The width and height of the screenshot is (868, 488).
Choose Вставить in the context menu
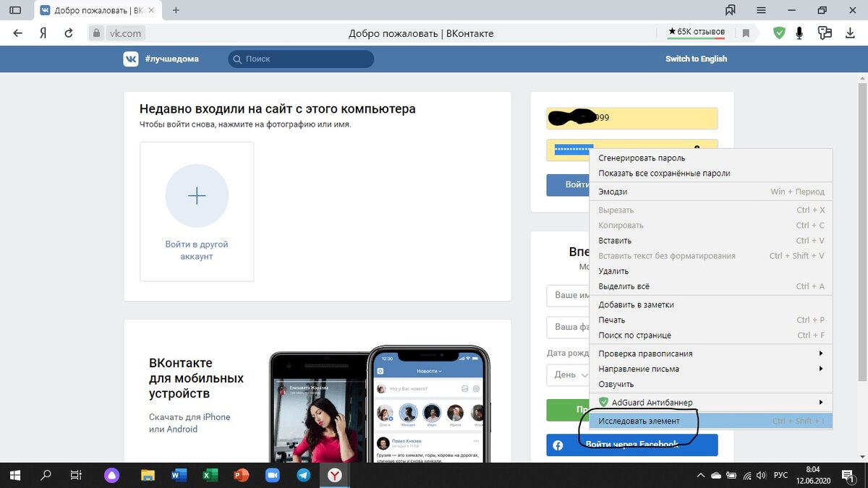(711, 240)
